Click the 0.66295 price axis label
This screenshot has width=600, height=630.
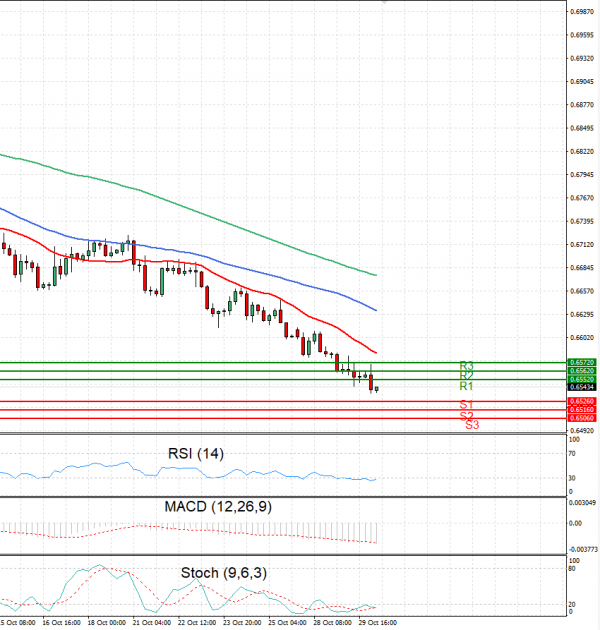582,314
